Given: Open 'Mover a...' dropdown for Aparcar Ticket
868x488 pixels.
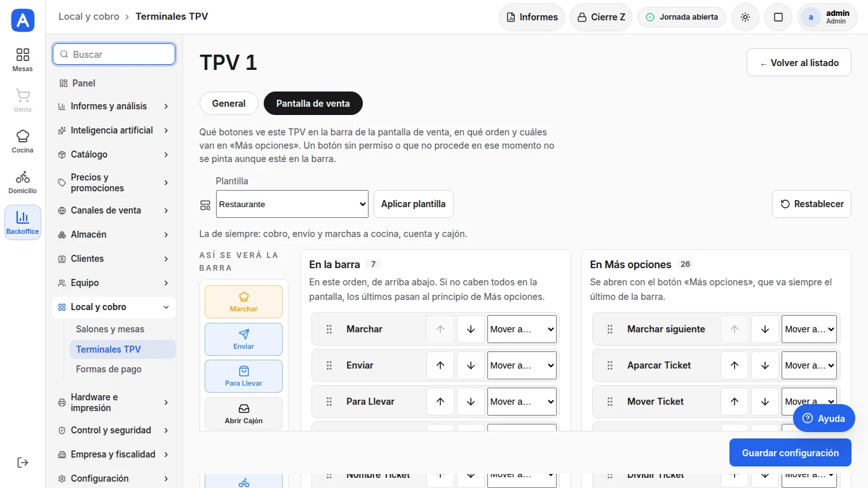Looking at the screenshot, I should [809, 365].
